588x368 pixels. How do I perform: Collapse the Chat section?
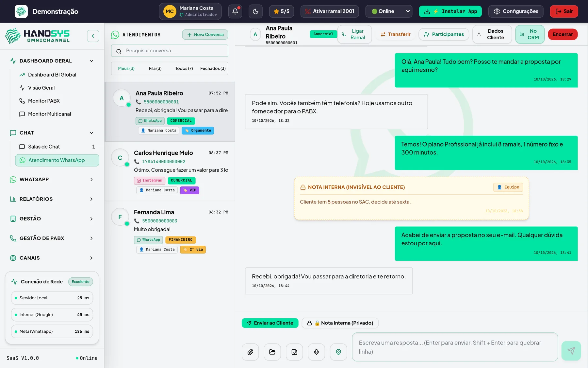pyautogui.click(x=52, y=133)
